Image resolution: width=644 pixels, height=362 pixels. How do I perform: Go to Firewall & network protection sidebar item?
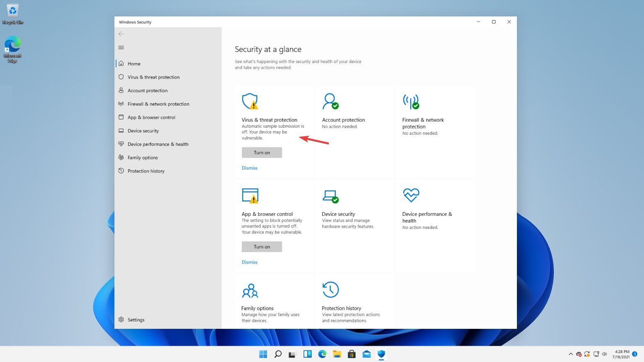(x=168, y=104)
